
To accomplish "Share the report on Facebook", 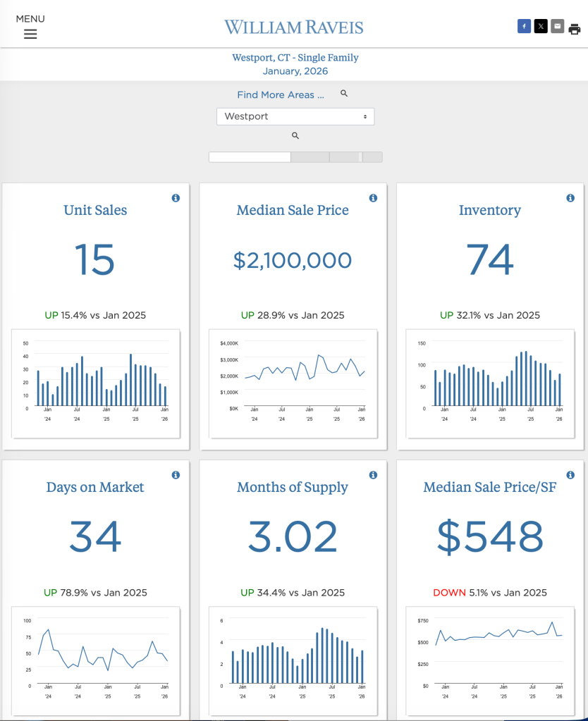I will (x=524, y=27).
